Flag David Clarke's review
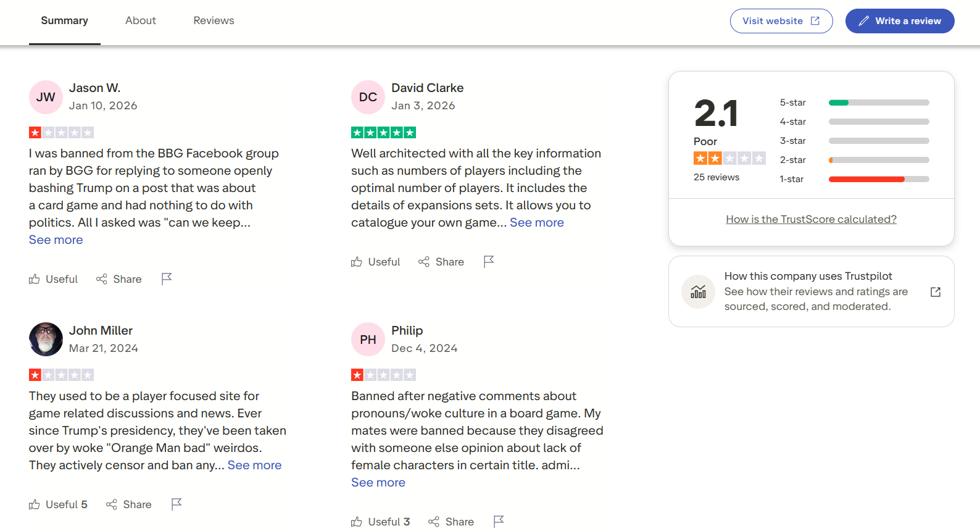Viewport: 980px width, 531px height. tap(489, 262)
